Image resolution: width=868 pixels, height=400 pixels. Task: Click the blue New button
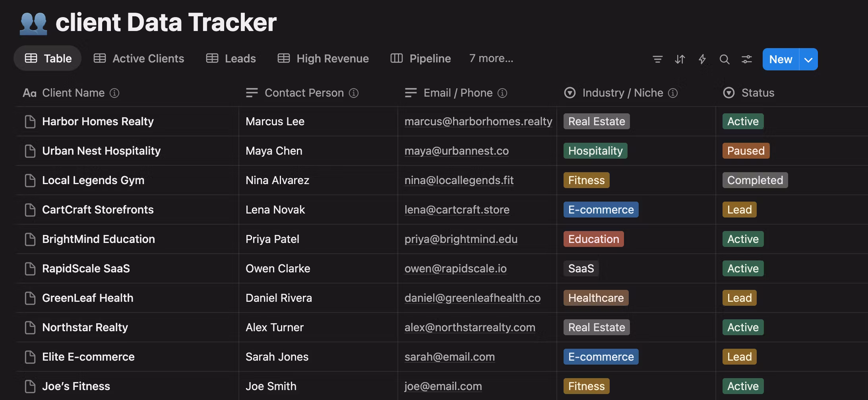tap(781, 60)
